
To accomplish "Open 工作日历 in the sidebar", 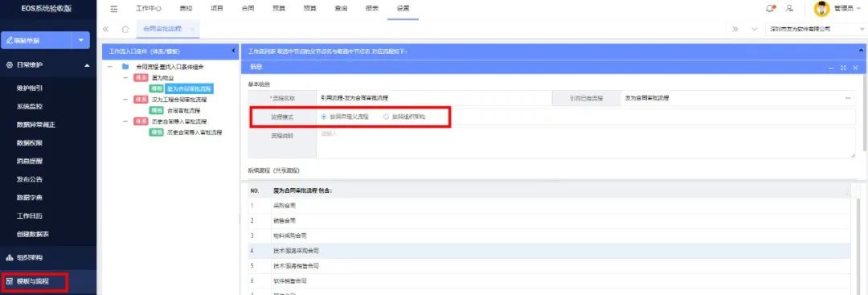I will 30,216.
